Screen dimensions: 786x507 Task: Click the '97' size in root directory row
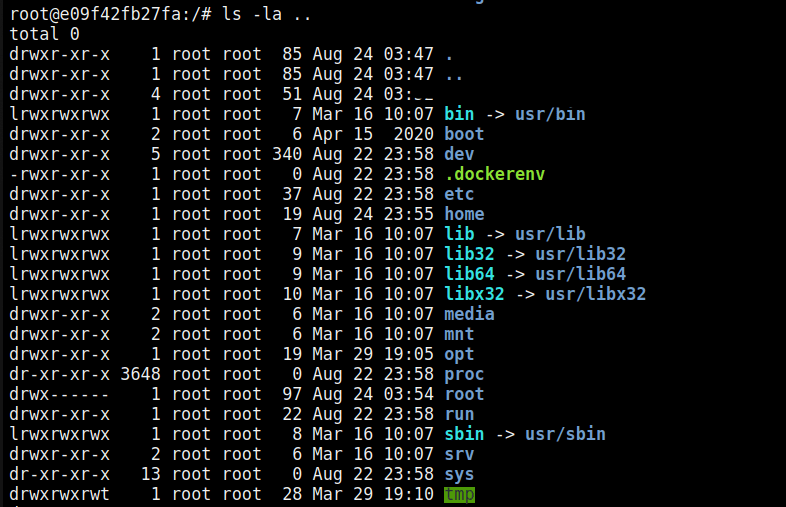tap(292, 394)
